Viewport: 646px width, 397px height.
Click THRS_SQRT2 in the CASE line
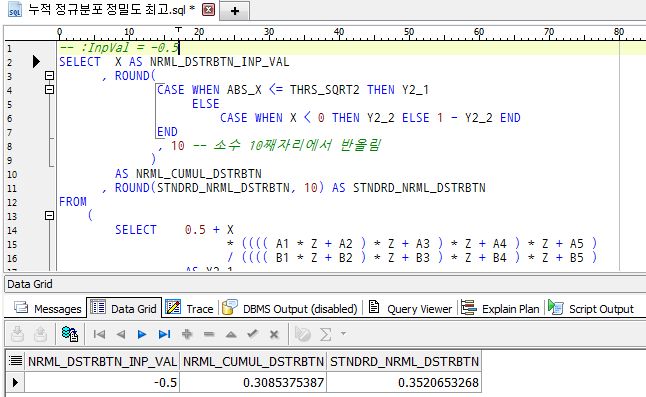coord(325,89)
